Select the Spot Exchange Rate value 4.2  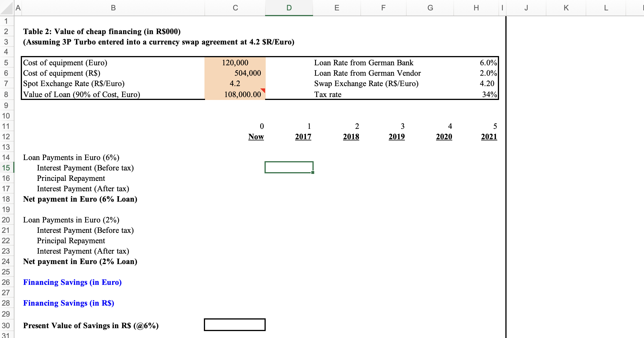235,84
